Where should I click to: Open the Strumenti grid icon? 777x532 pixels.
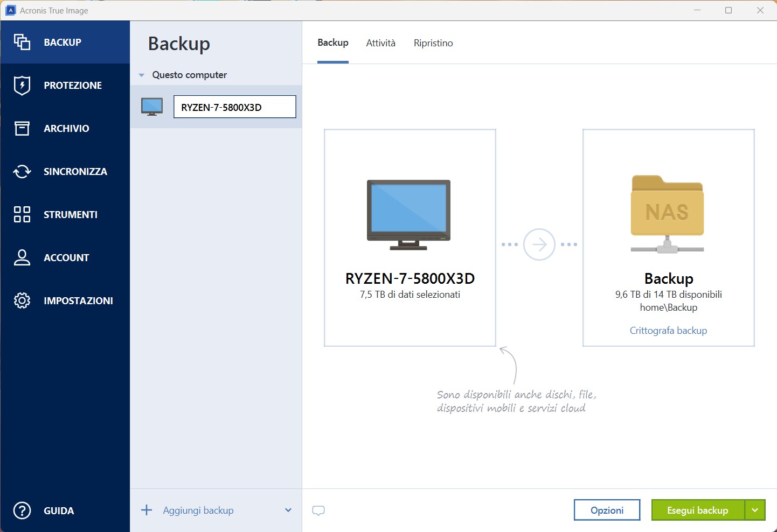(22, 214)
